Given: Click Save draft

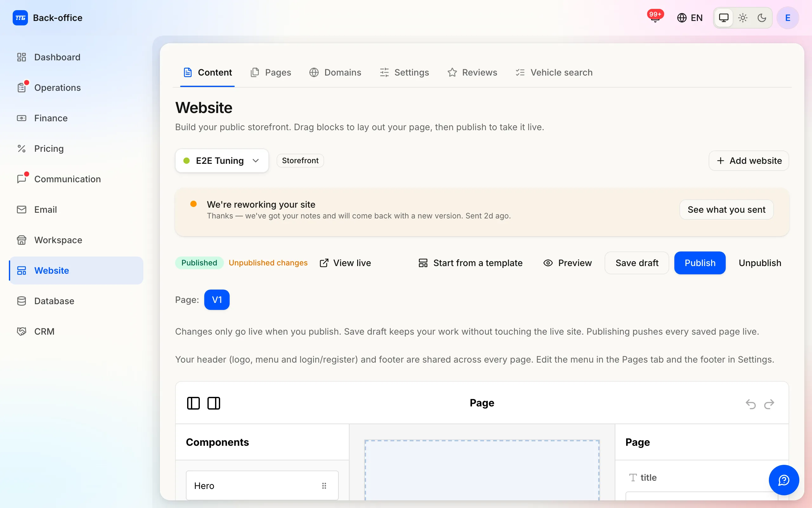Looking at the screenshot, I should tap(637, 263).
